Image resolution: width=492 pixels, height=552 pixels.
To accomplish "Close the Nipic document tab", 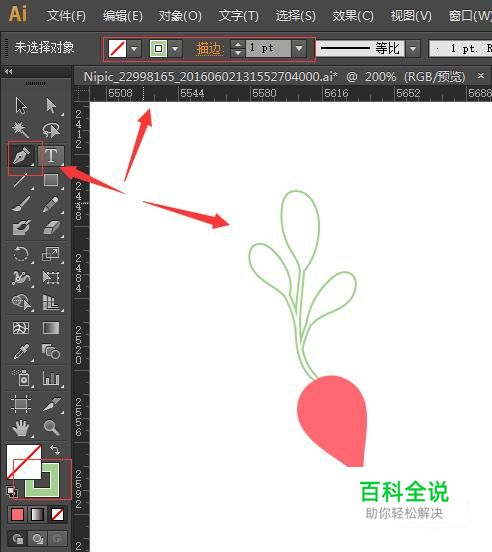I will pyautogui.click(x=481, y=75).
